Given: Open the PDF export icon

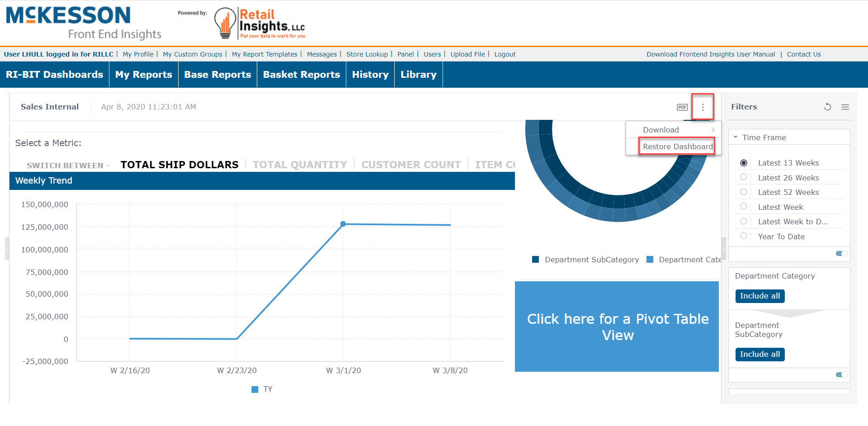Looking at the screenshot, I should coord(681,107).
